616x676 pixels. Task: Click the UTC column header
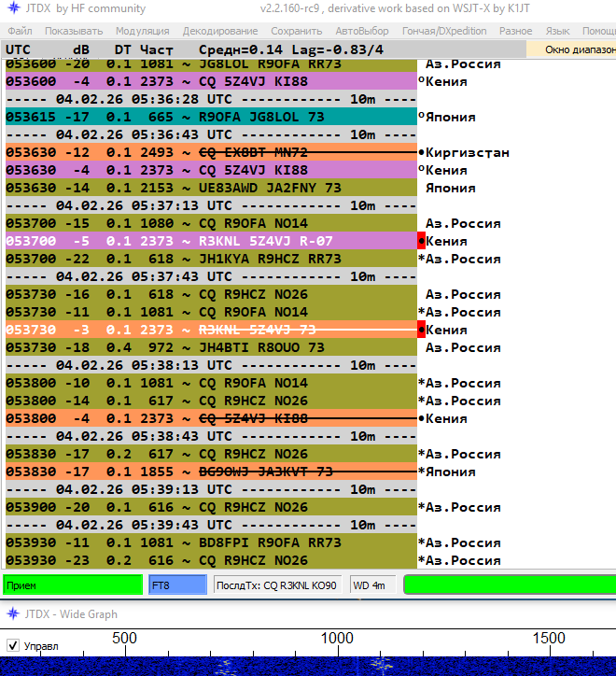pyautogui.click(x=18, y=49)
